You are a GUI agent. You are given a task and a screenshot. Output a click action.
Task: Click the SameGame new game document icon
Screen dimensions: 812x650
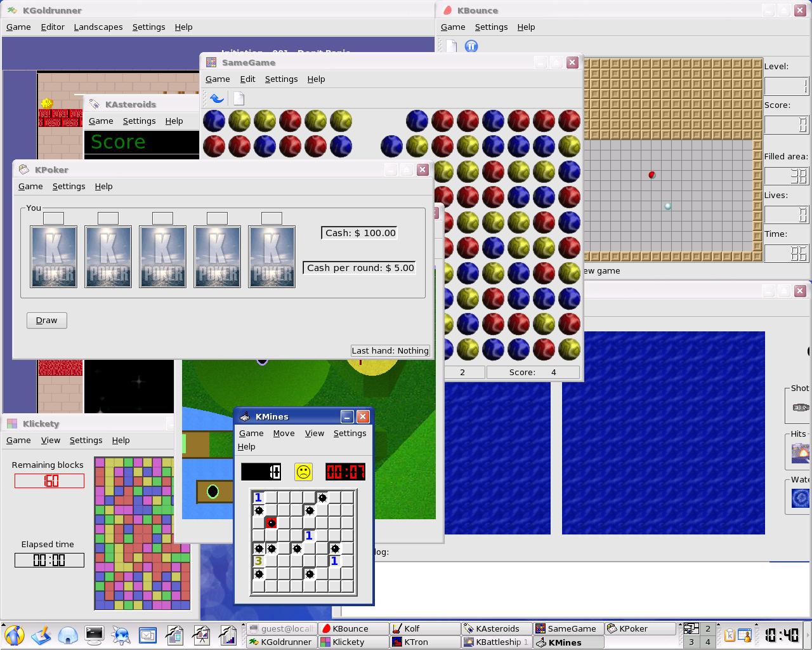pyautogui.click(x=239, y=98)
